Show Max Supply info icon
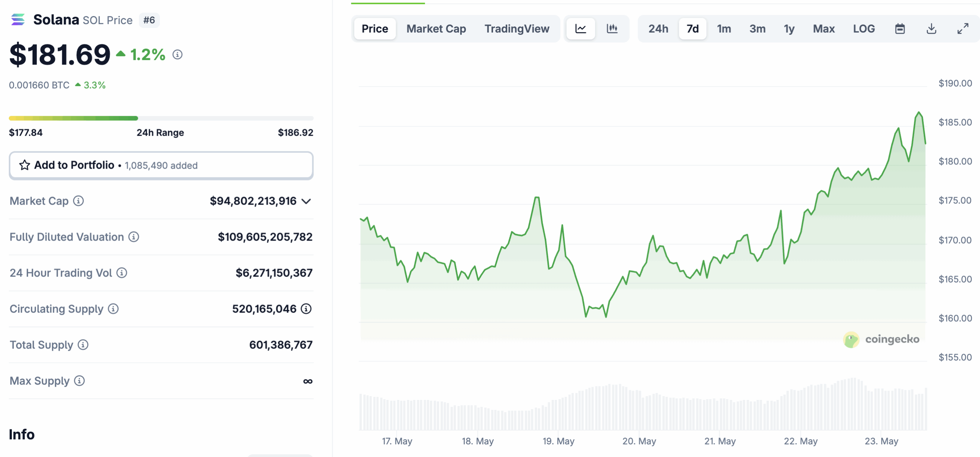 (x=79, y=381)
